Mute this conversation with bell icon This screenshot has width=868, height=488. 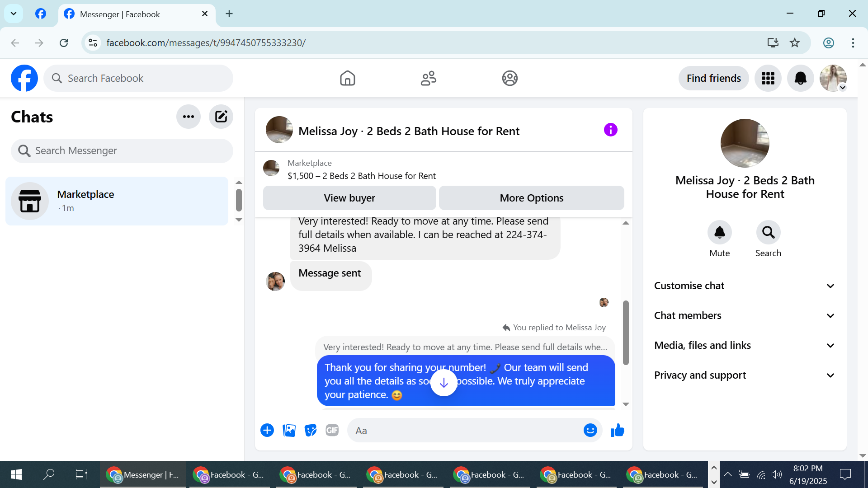coord(720,232)
